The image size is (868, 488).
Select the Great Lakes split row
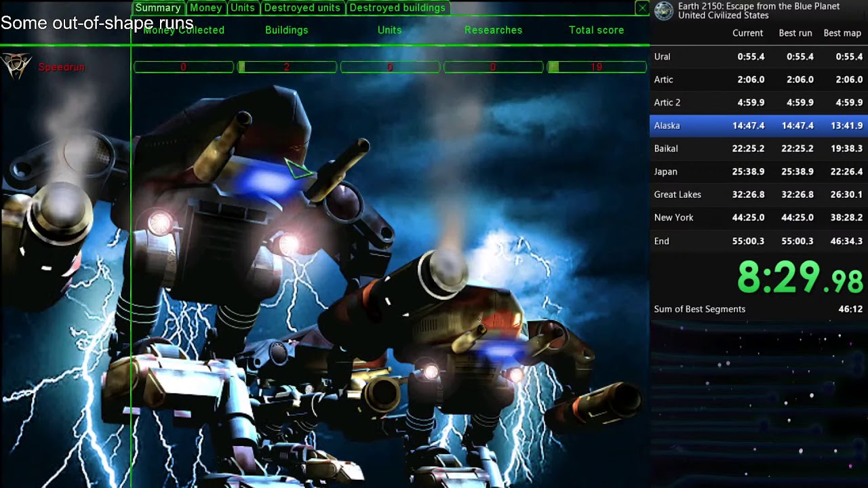point(759,195)
